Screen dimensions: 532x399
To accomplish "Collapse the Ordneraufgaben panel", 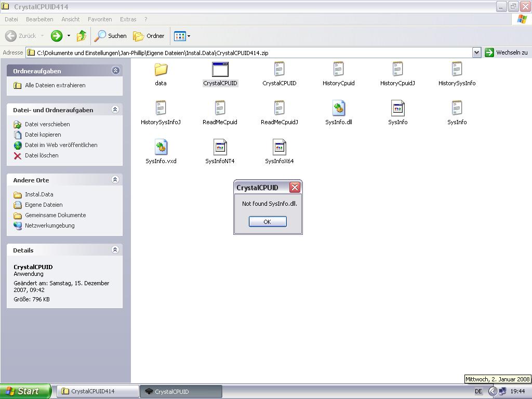I will click(115, 71).
